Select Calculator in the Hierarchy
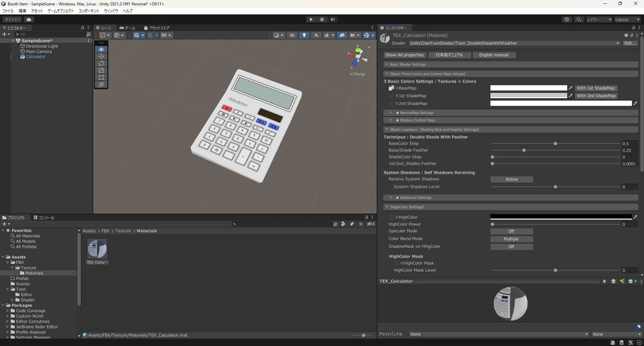The height and width of the screenshot is (346, 644). click(36, 57)
